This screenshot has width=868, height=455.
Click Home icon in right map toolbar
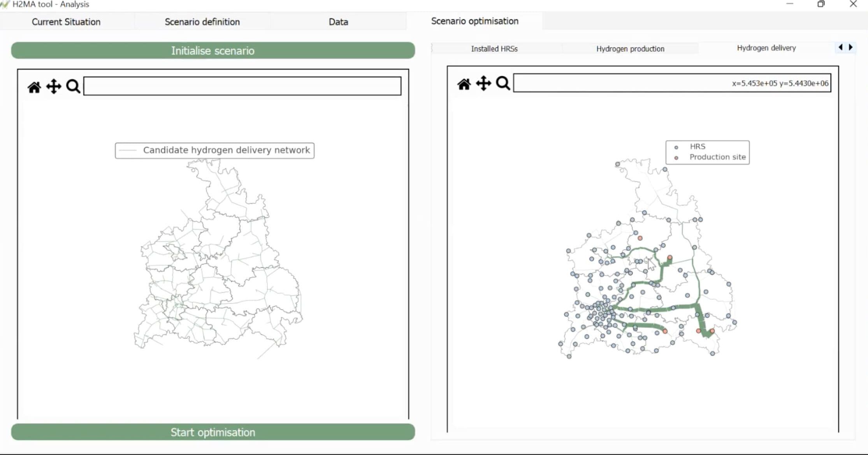point(464,84)
